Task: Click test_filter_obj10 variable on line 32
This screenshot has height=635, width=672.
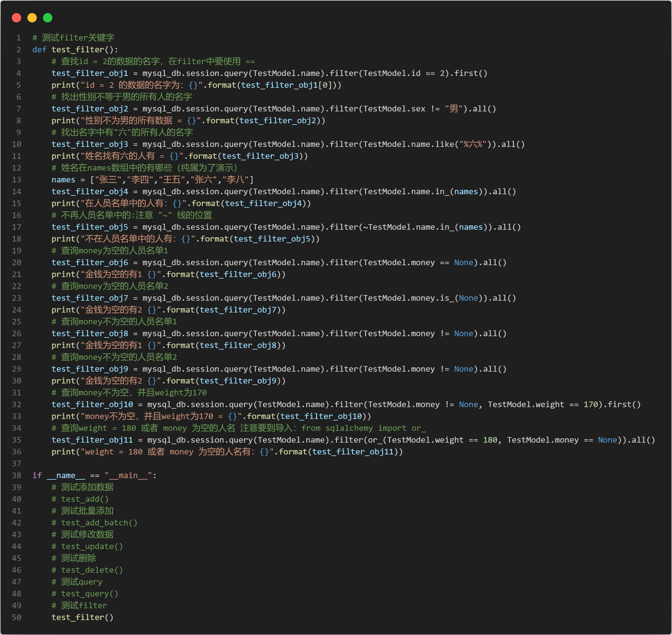Action: (x=92, y=405)
